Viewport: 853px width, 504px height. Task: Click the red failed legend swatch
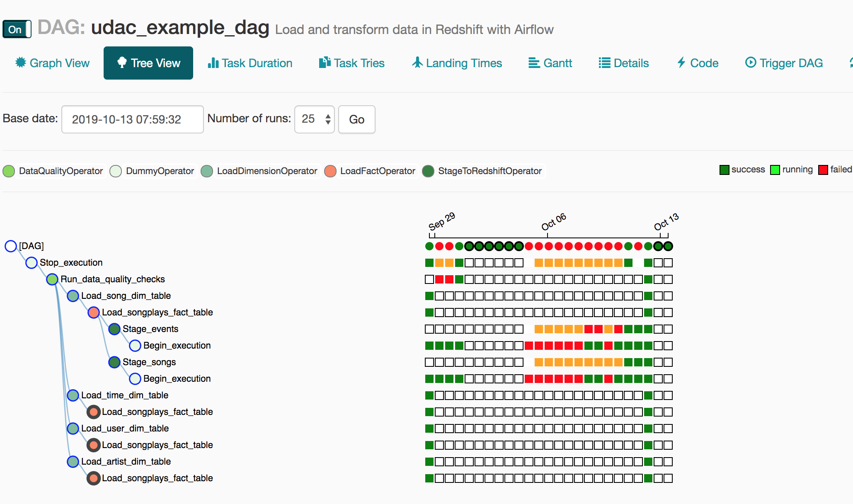click(x=823, y=170)
